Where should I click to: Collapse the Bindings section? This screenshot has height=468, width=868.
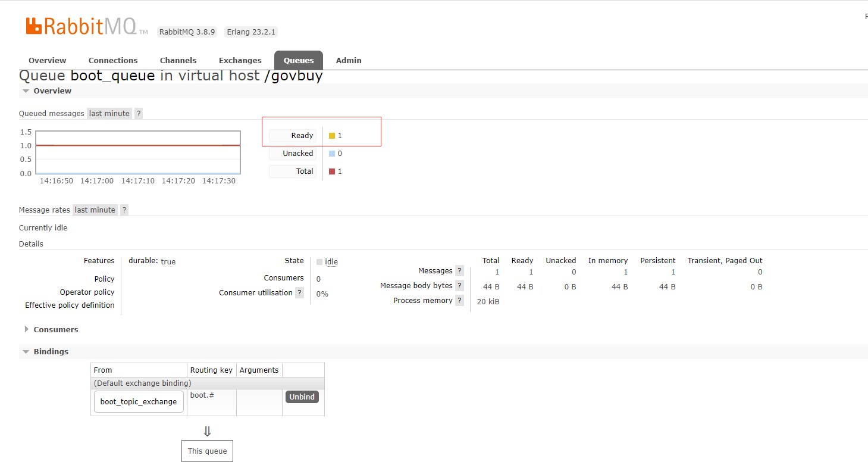click(x=51, y=352)
